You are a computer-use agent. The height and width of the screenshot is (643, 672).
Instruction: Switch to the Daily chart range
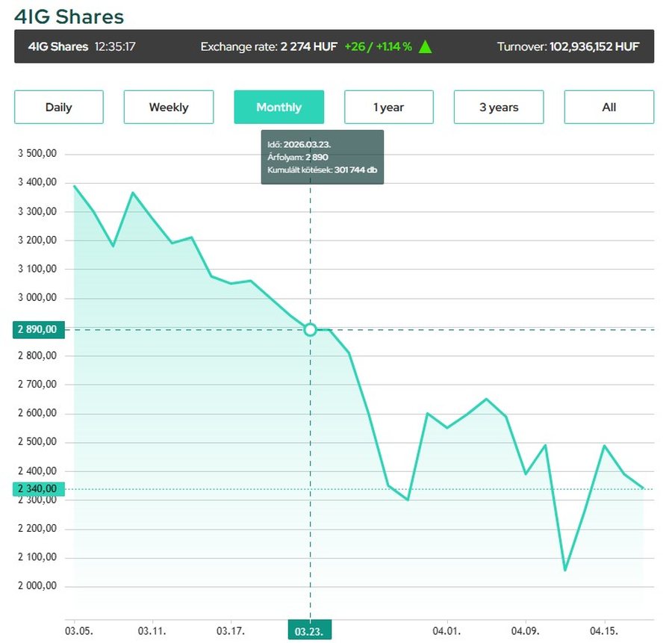(59, 107)
